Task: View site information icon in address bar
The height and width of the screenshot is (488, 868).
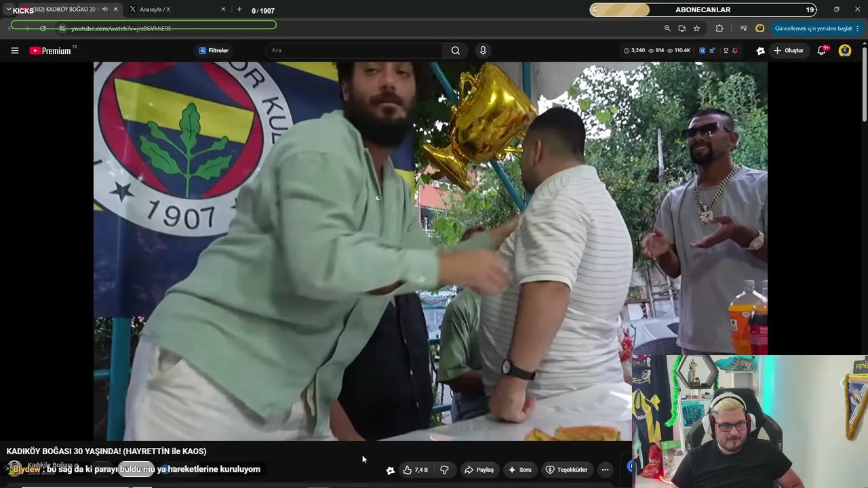Action: point(62,28)
